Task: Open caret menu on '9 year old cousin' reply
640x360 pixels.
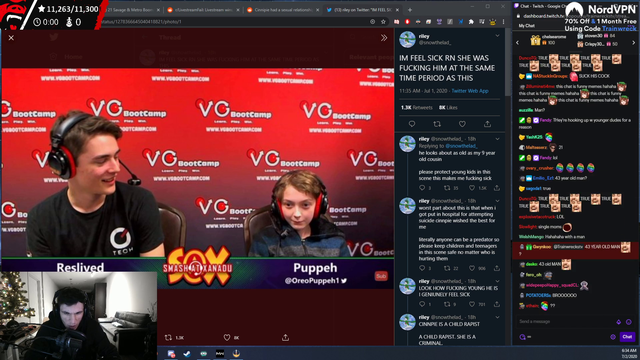Action: click(497, 139)
